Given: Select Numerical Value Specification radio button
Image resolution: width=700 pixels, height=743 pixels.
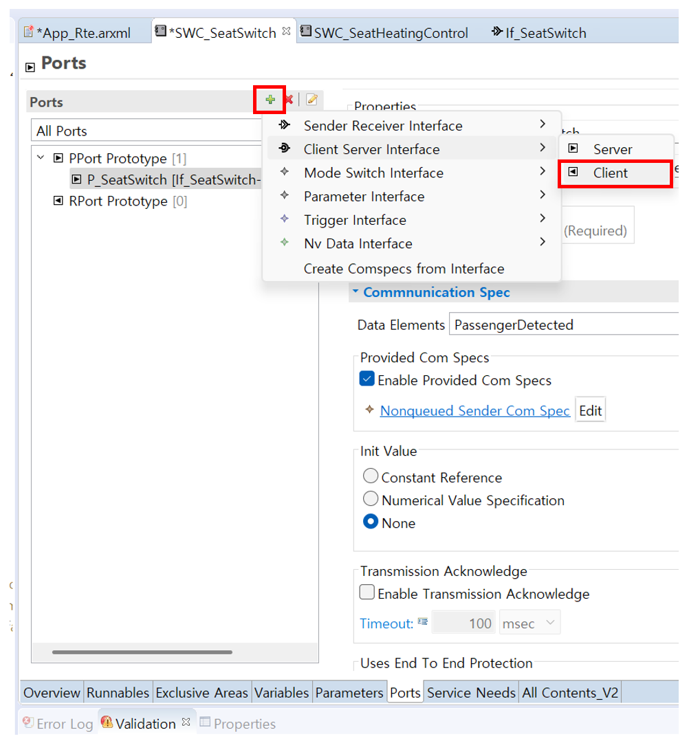Looking at the screenshot, I should coord(371,498).
